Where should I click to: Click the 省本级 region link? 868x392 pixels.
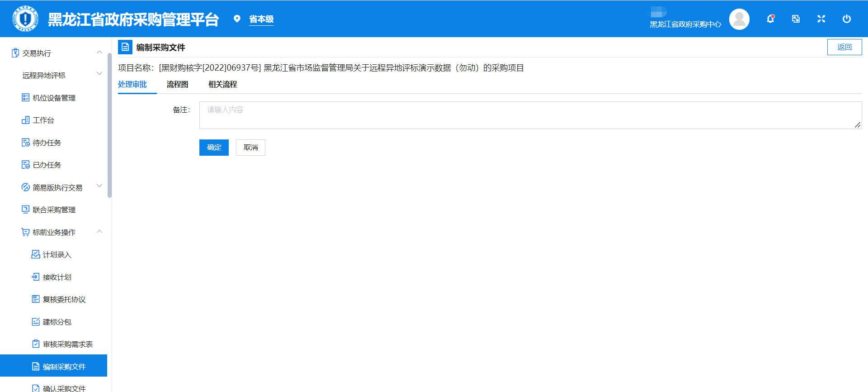(x=261, y=19)
